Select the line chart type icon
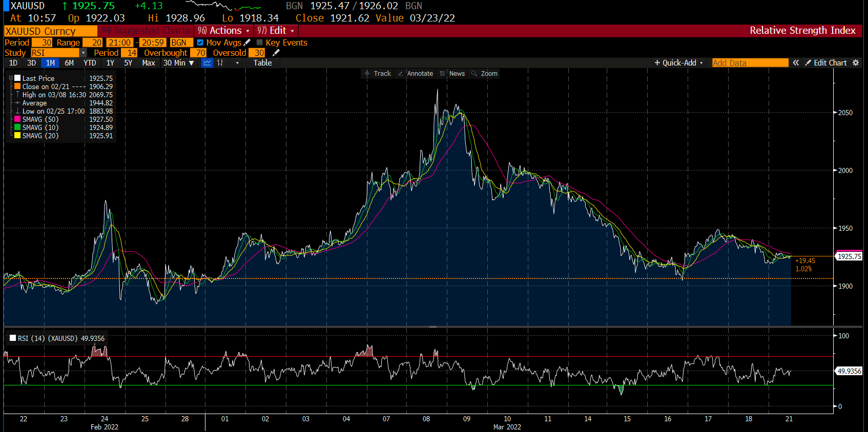This screenshot has width=868, height=432. tap(207, 63)
